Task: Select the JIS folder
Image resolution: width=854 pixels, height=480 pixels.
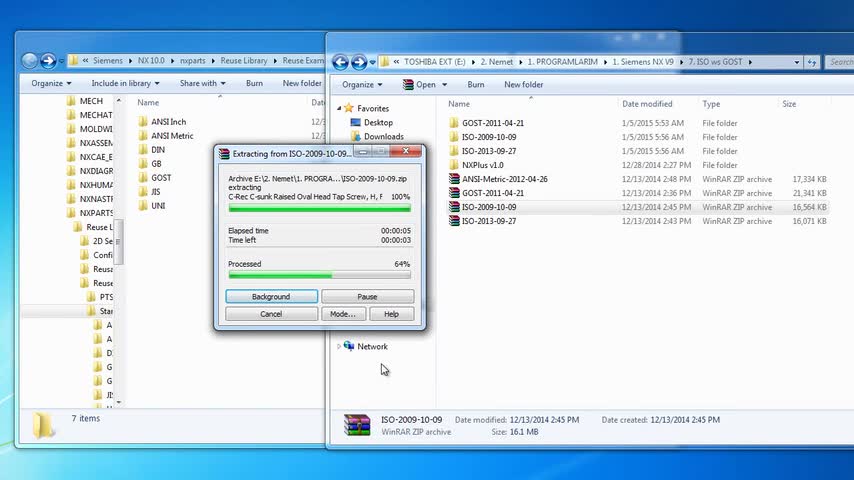Action: pos(156,192)
